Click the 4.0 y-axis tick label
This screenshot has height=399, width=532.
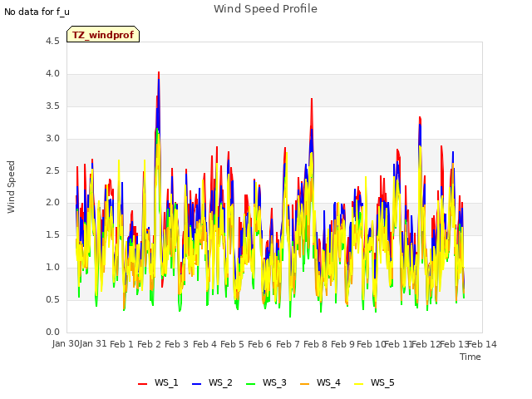52,74
